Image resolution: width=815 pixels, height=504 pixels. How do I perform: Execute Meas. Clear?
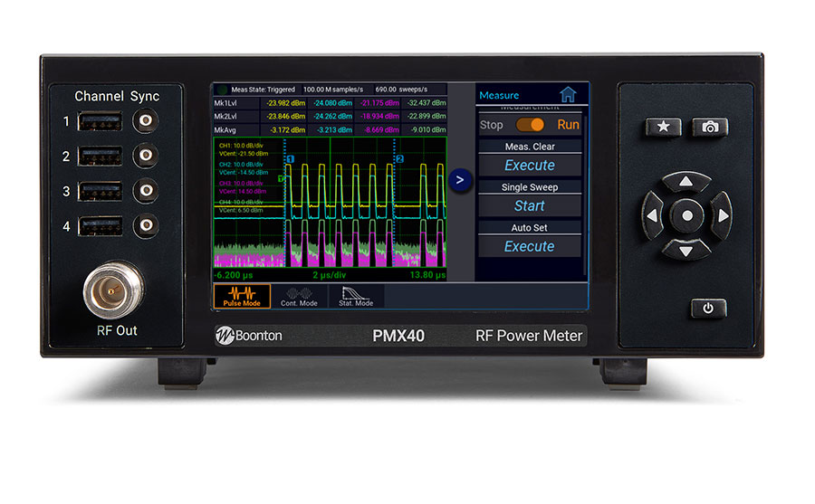click(x=530, y=166)
